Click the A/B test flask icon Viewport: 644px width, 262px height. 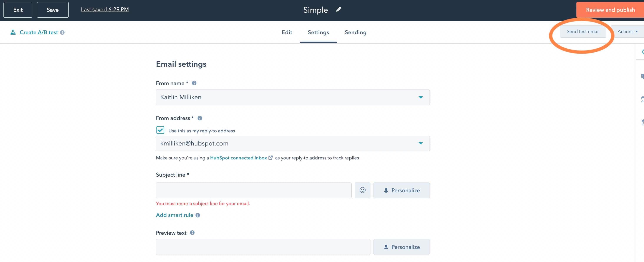point(13,32)
